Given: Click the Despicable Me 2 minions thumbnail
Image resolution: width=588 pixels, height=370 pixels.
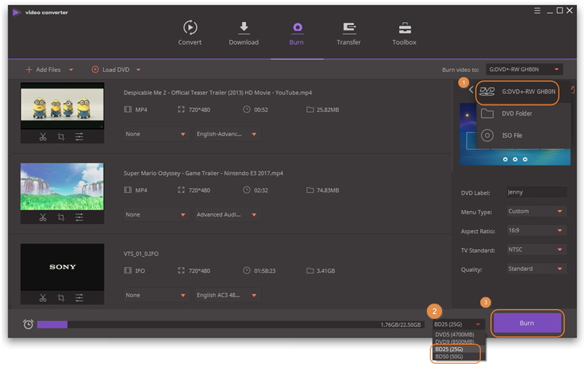Looking at the screenshot, I should [62, 106].
